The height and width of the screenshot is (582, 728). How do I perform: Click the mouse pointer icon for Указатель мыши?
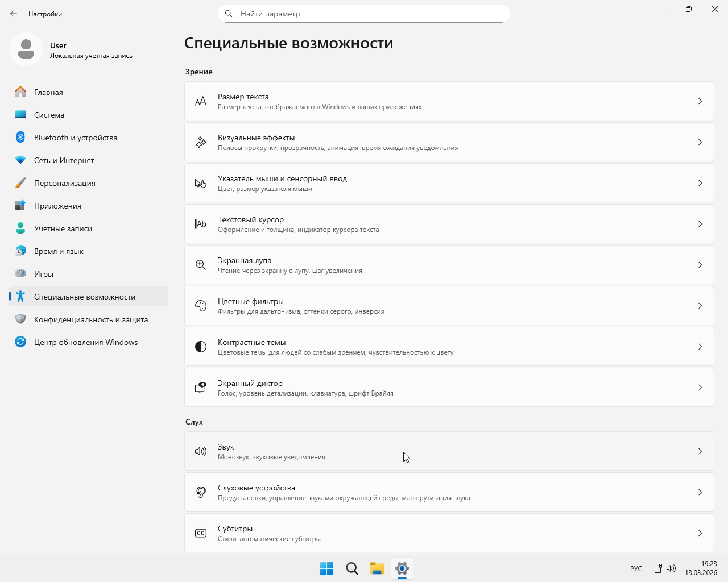point(201,183)
